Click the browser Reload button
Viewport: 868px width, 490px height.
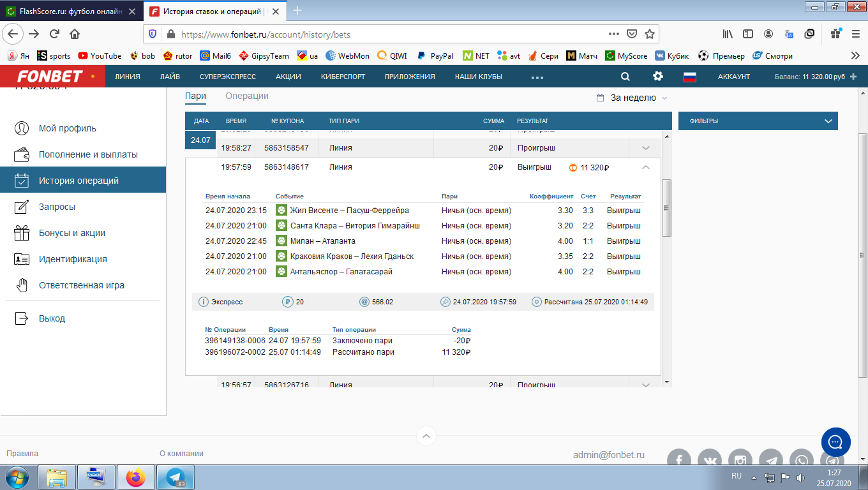(55, 34)
